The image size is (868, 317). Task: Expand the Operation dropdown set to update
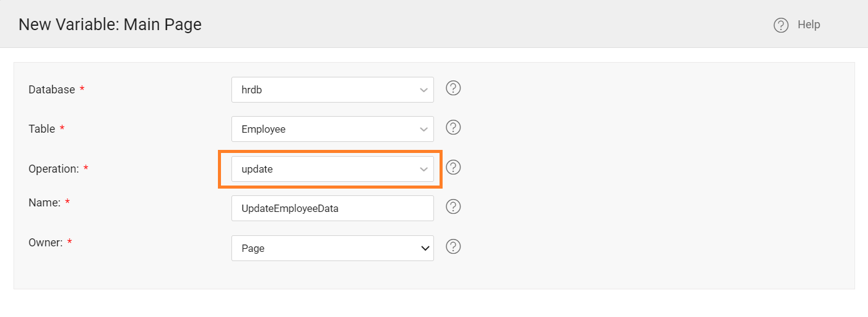[x=331, y=169]
